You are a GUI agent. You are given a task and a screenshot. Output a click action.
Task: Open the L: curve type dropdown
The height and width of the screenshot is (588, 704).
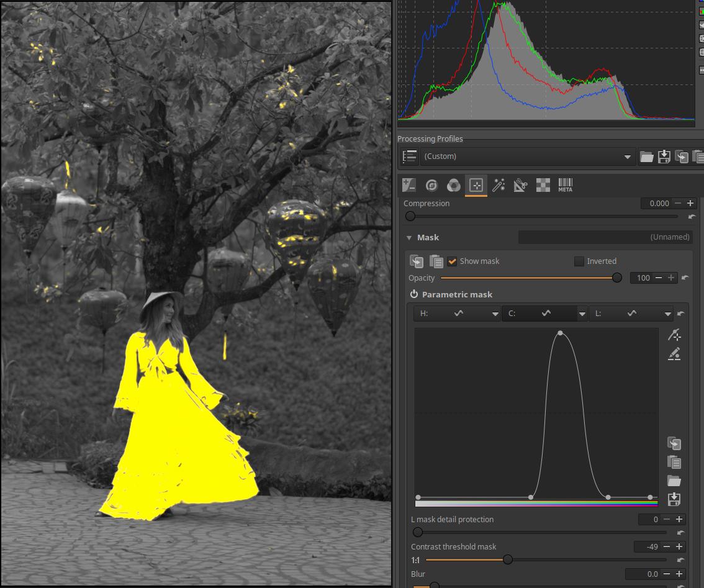[668, 314]
